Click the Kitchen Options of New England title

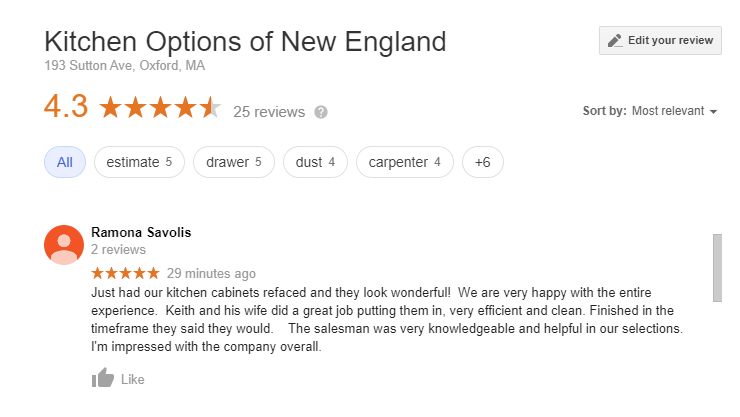[245, 42]
